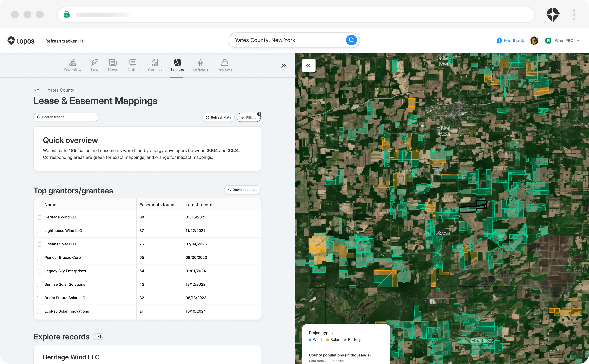589x364 pixels.
Task: Open the Projects icon
Action: coord(225,63)
